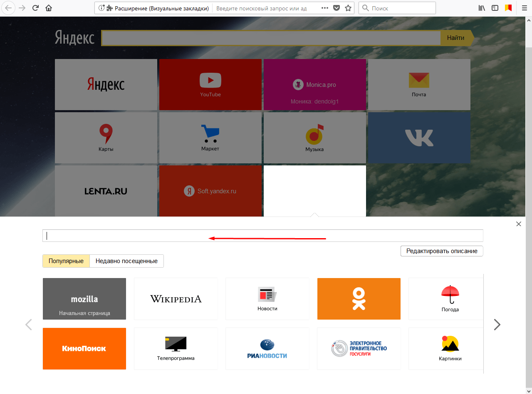Open the Яндекс bookmark tile
This screenshot has height=394, width=532.
[x=106, y=84]
